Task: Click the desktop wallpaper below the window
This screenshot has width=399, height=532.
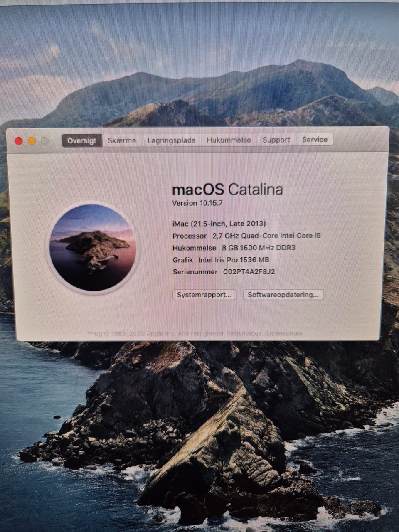Action: (x=199, y=436)
